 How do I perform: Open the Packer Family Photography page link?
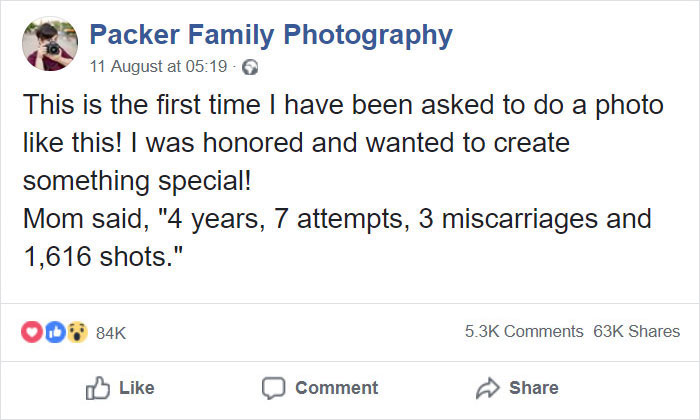point(270,36)
